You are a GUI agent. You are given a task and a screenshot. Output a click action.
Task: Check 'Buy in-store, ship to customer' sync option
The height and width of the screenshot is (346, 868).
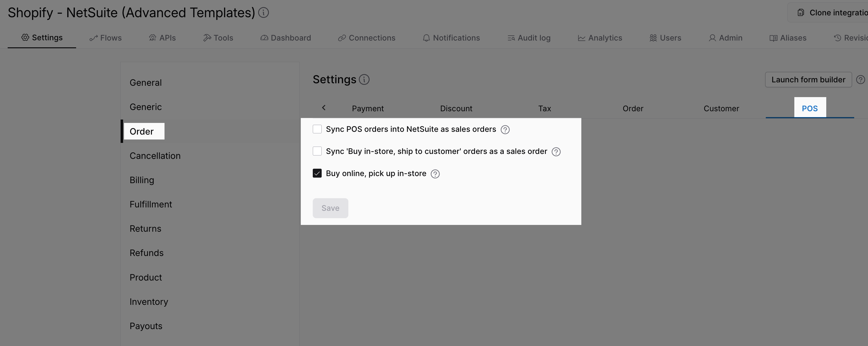pyautogui.click(x=317, y=151)
